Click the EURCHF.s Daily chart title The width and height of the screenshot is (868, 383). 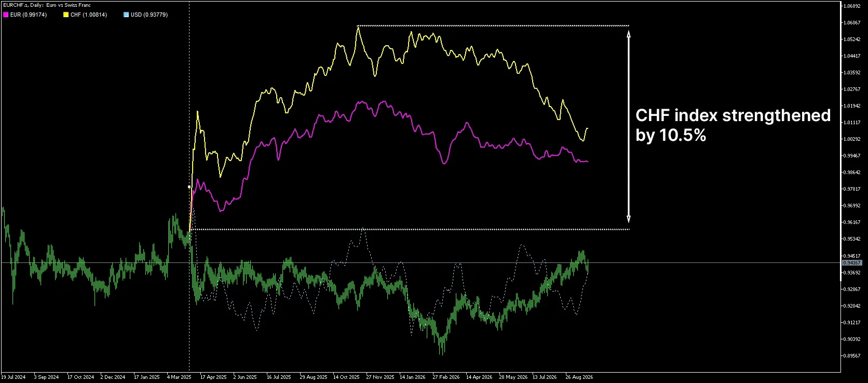point(47,5)
